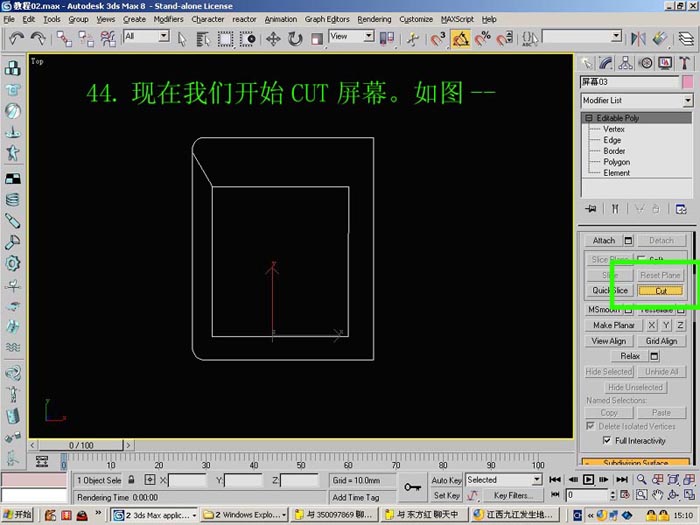The width and height of the screenshot is (700, 525).
Task: Click the pink object color swatch
Action: pyautogui.click(x=688, y=82)
